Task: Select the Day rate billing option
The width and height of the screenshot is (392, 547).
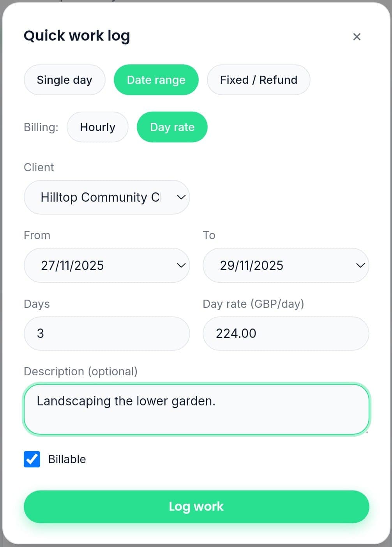Action: coord(172,127)
